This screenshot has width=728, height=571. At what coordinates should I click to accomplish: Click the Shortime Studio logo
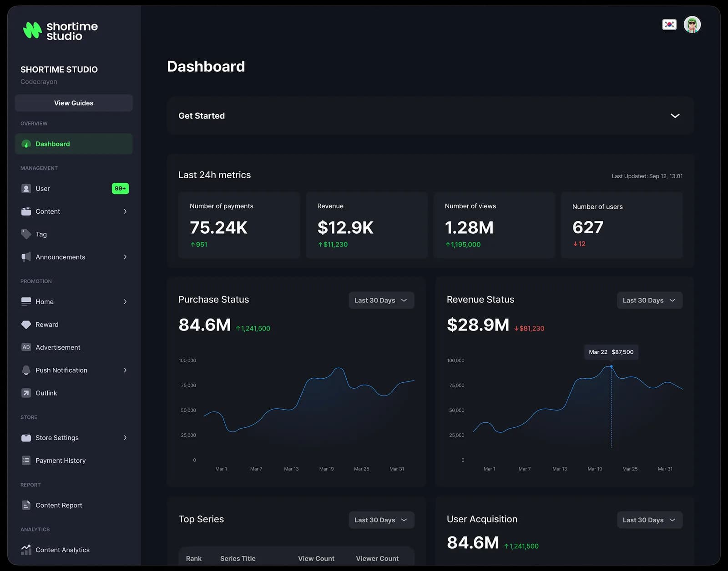[x=60, y=31]
